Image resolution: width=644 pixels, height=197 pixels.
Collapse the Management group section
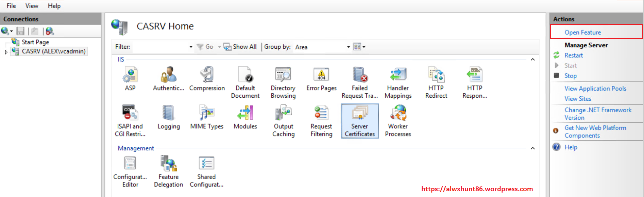(532, 148)
